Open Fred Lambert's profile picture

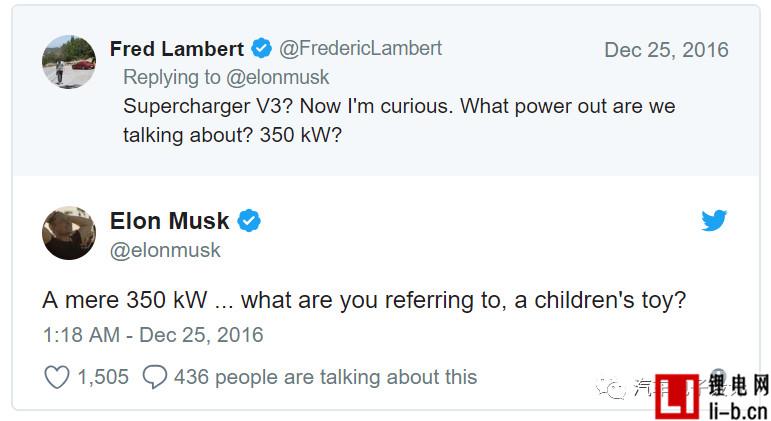(x=69, y=61)
